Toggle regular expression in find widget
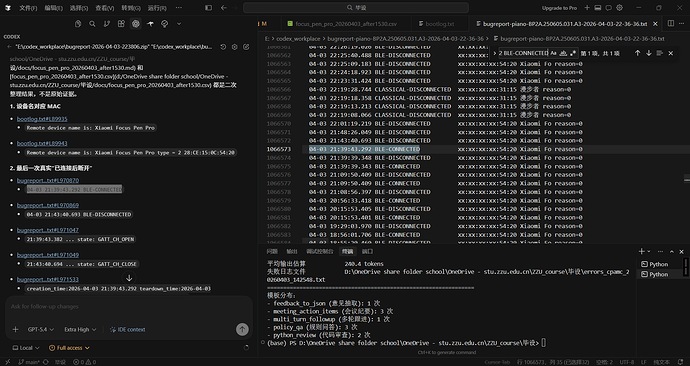Image resolution: width=690 pixels, height=366 pixels. 573,53
